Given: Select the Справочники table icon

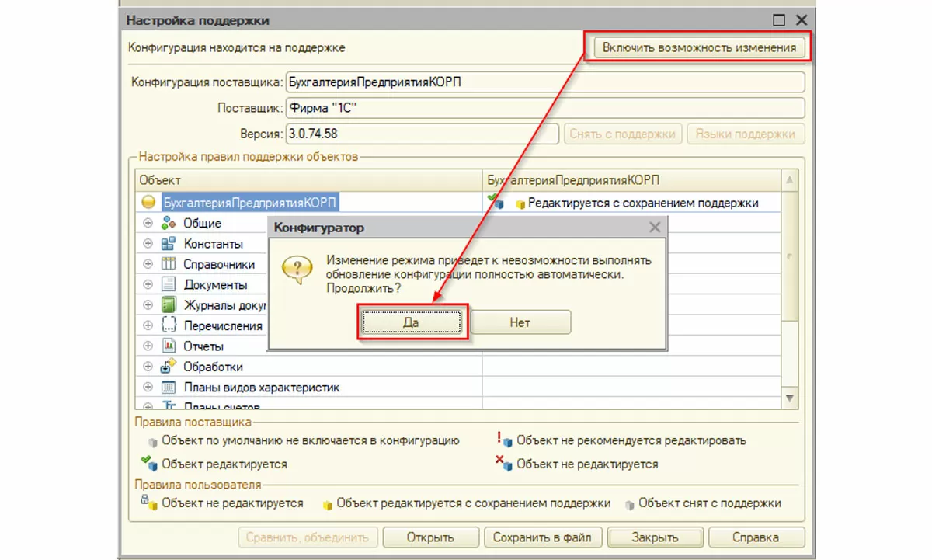Looking at the screenshot, I should 169,264.
